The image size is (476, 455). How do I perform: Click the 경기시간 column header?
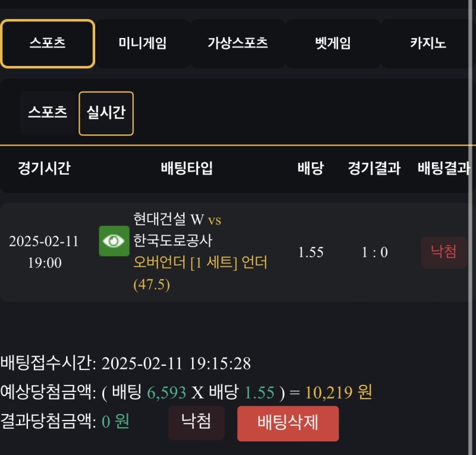tap(44, 168)
